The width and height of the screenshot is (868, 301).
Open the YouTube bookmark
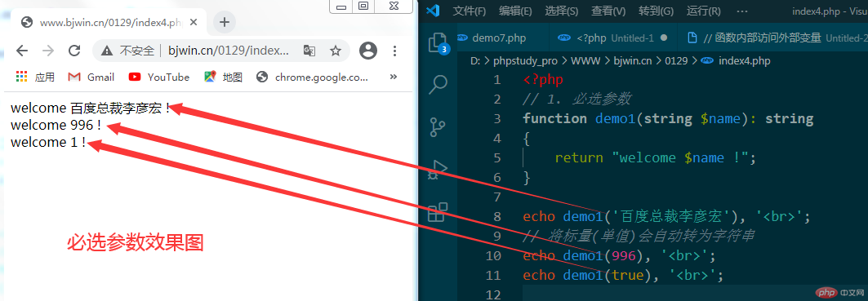click(x=159, y=77)
